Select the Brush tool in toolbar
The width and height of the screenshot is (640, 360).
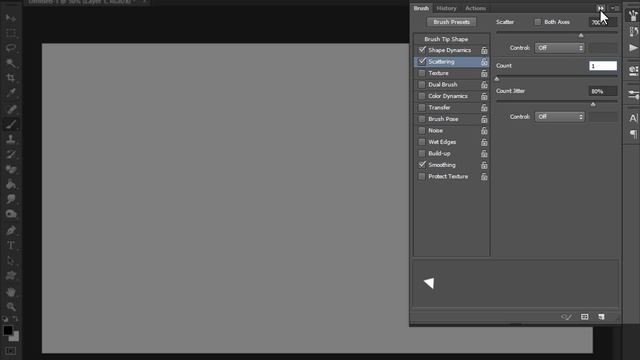(11, 124)
